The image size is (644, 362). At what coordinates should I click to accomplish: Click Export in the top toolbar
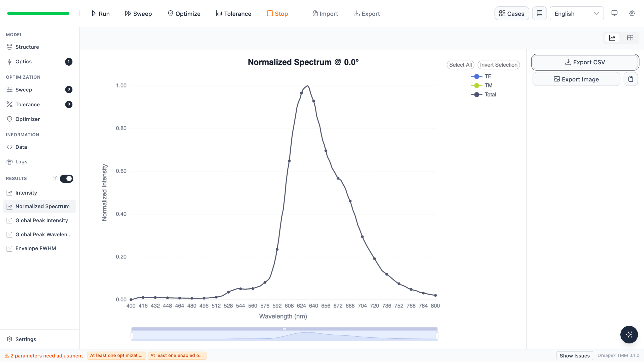click(367, 14)
